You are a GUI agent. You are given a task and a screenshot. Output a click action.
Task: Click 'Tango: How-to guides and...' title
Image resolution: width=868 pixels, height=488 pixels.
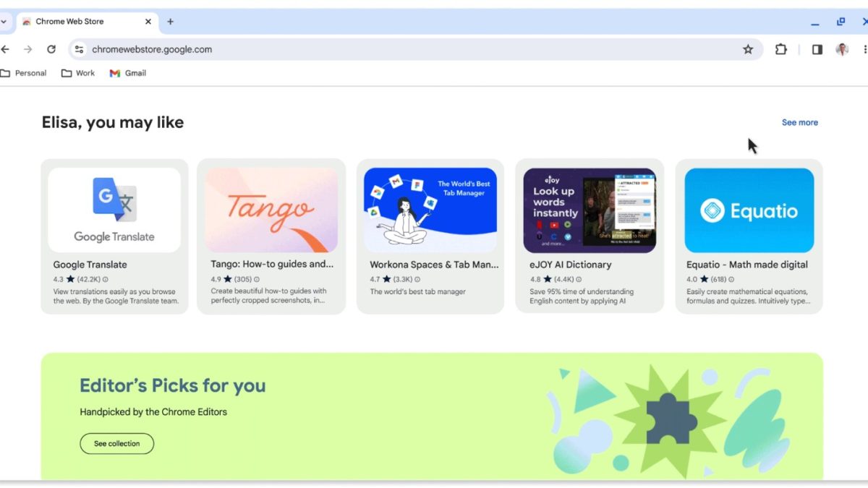click(x=273, y=265)
